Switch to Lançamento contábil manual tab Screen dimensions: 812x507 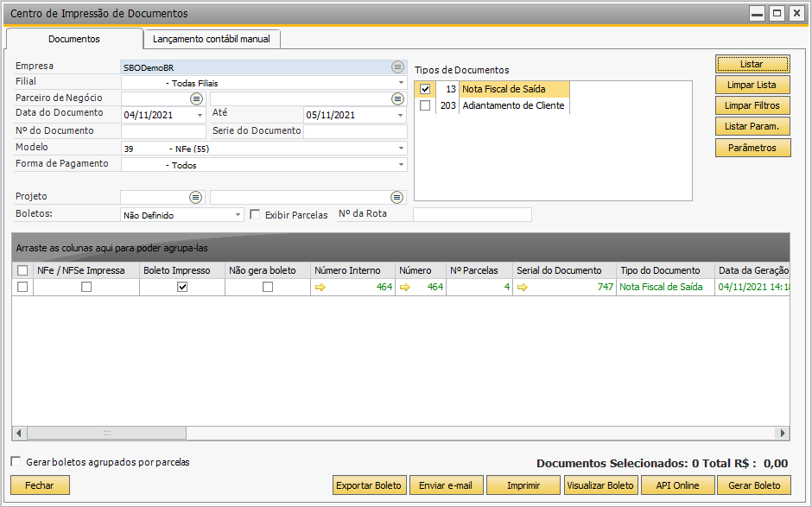212,39
